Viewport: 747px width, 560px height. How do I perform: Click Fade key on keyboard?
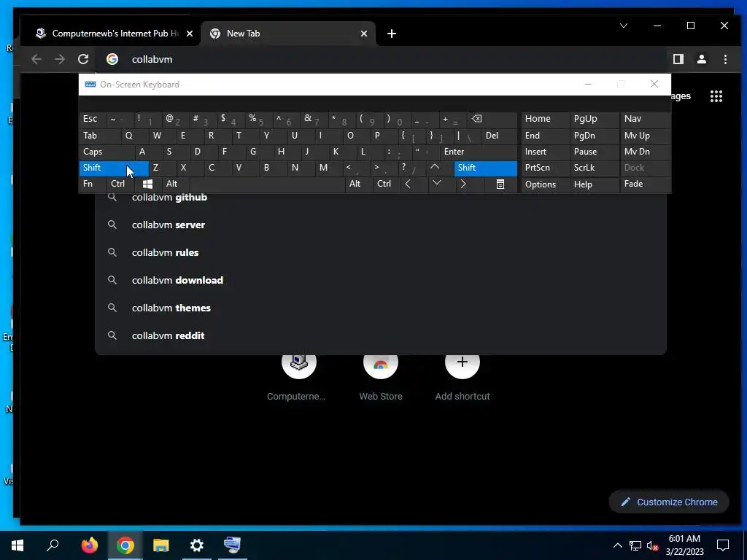[645, 184]
